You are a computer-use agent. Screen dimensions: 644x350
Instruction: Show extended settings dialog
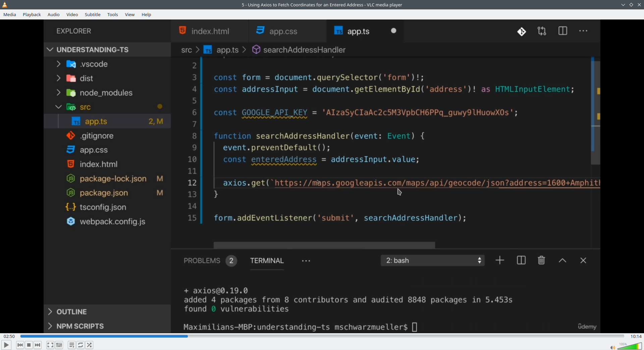click(59, 345)
